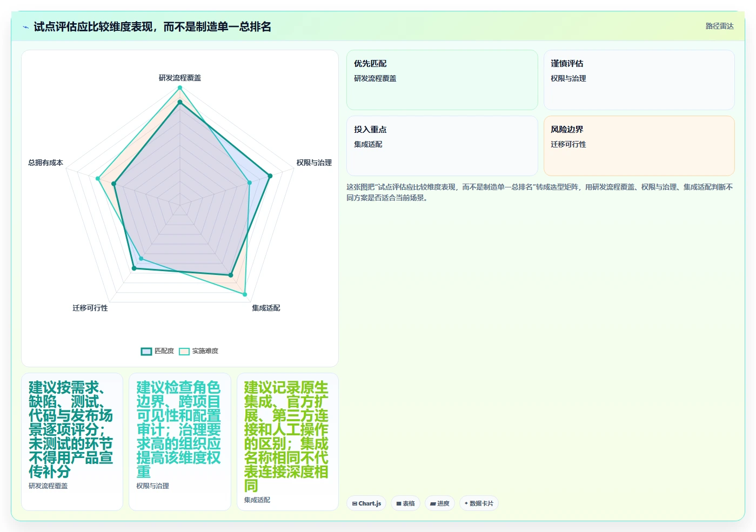
Task: Click the 总拥有成本 radar axis label
Action: [x=45, y=163]
